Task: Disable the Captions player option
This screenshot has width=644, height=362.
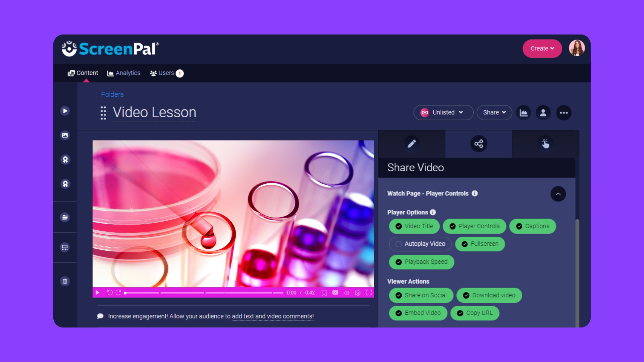Action: (532, 226)
